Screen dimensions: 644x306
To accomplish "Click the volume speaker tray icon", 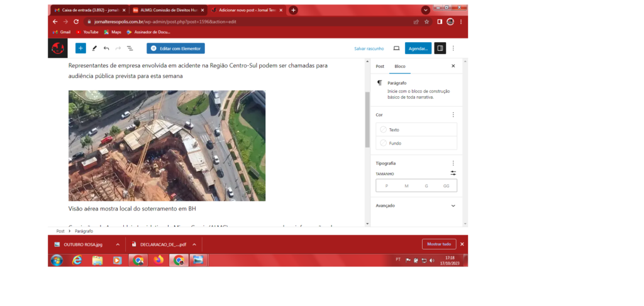I will click(x=431, y=260).
